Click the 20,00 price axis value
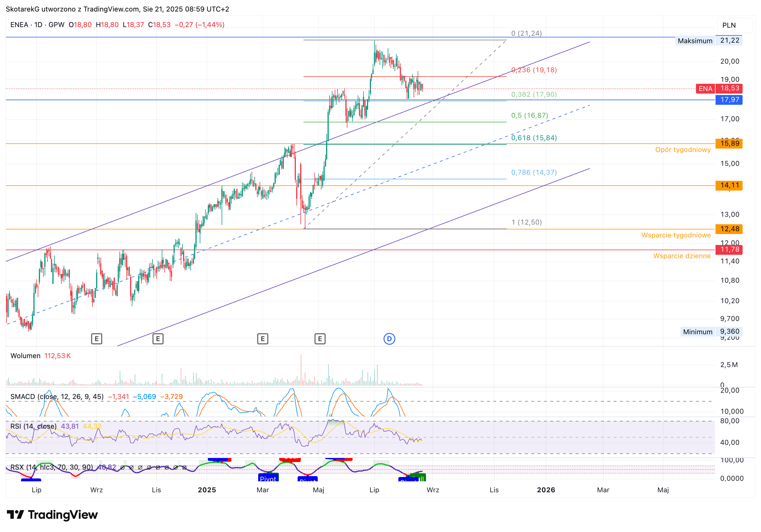 point(730,61)
